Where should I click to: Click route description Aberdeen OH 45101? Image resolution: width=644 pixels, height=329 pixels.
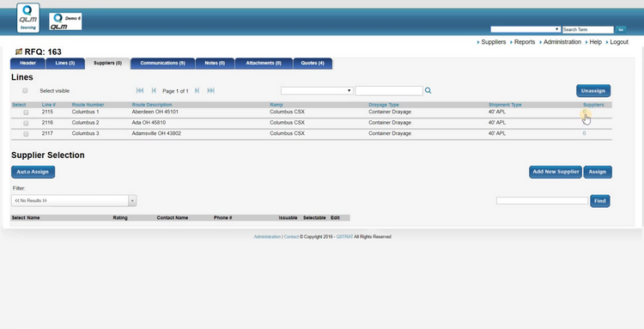tap(155, 112)
